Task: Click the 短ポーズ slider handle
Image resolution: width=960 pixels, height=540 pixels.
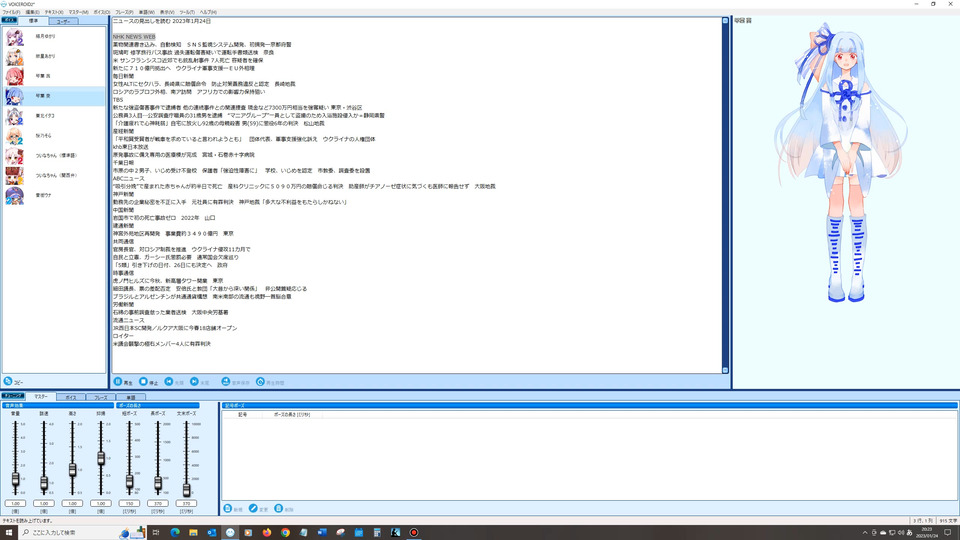Action: (x=129, y=482)
